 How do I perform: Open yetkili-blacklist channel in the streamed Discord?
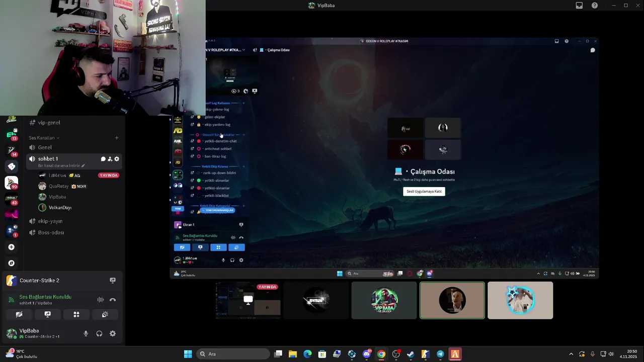pos(217,196)
